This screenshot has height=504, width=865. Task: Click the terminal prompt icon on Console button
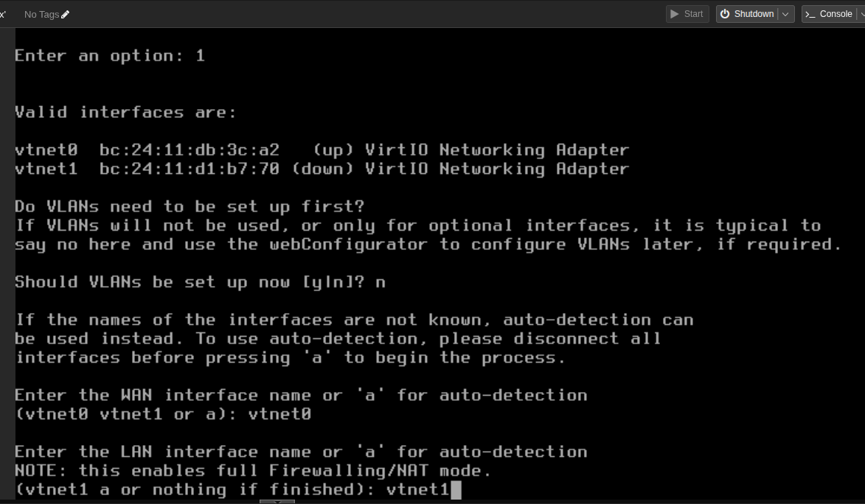pyautogui.click(x=810, y=13)
